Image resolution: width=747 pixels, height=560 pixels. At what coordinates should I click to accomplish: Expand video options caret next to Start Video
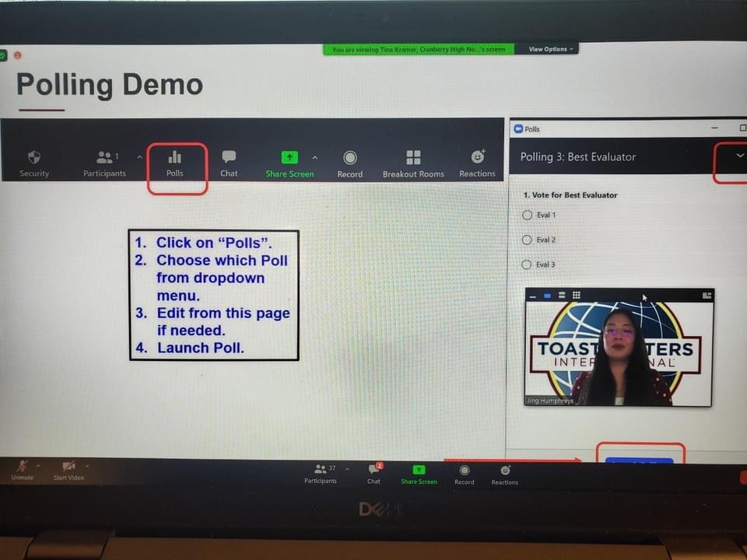pos(86,466)
